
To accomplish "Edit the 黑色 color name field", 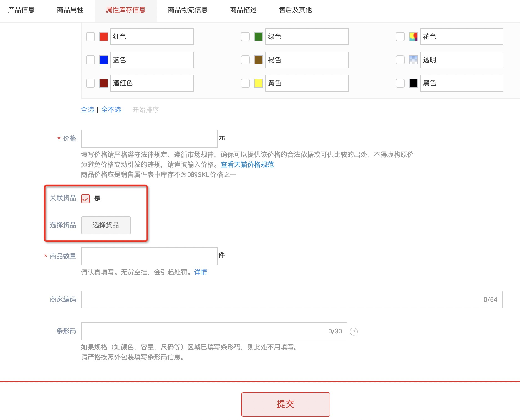I will coord(462,83).
